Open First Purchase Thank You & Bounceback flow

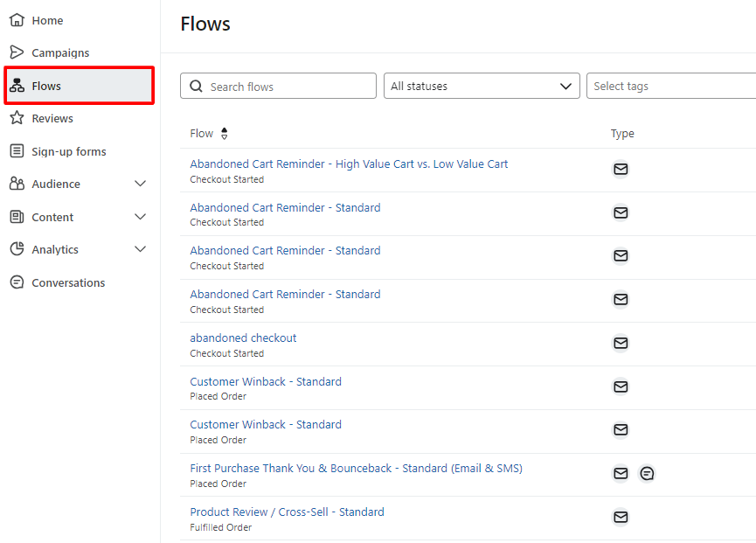[x=357, y=469]
